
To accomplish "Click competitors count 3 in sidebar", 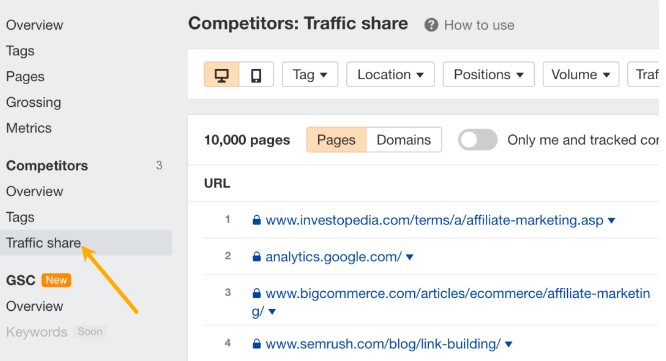I will (x=159, y=165).
